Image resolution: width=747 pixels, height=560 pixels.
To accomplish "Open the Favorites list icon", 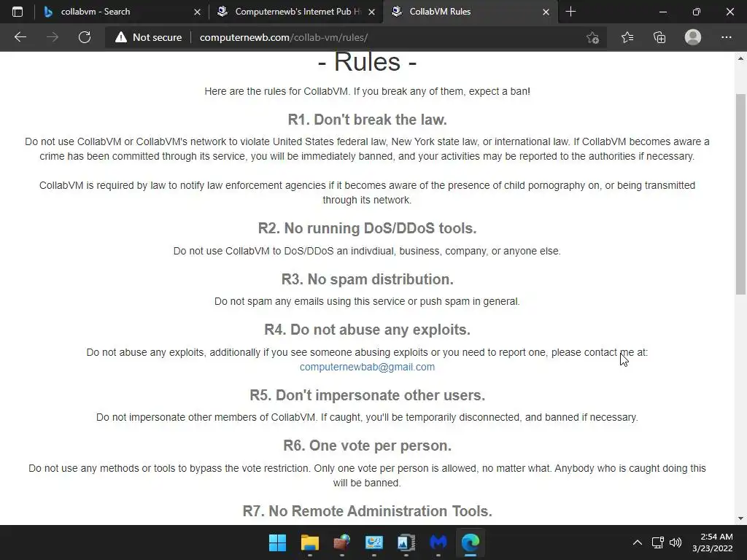I will click(627, 37).
